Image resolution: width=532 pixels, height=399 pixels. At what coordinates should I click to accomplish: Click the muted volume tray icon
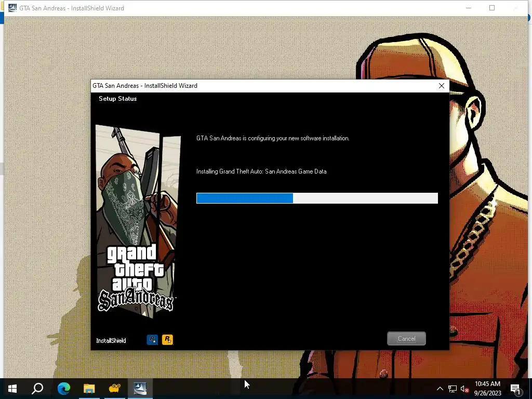464,389
